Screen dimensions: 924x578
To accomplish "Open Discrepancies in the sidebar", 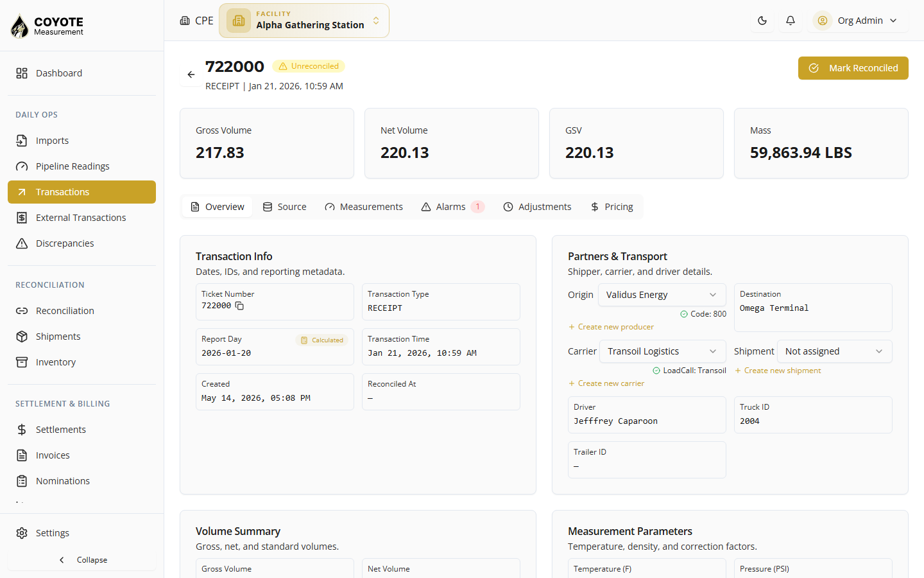I will coord(81,243).
